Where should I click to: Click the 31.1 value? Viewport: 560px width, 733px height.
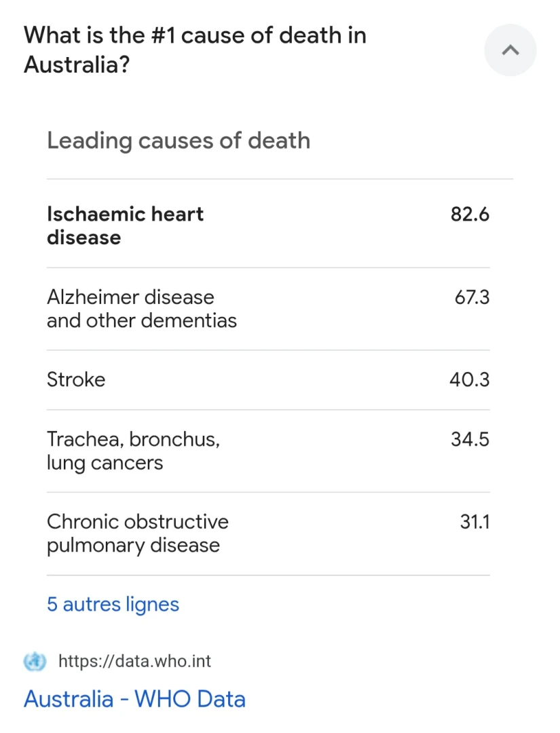point(475,522)
